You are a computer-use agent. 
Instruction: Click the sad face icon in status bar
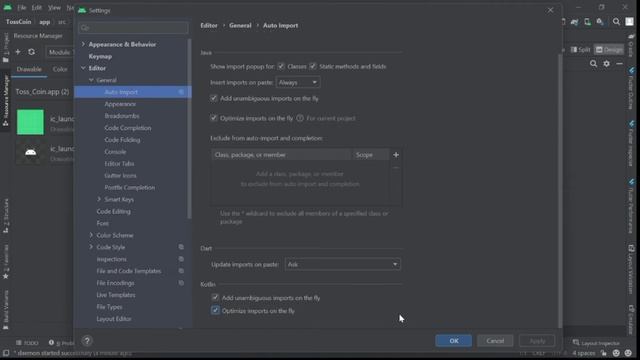628,353
